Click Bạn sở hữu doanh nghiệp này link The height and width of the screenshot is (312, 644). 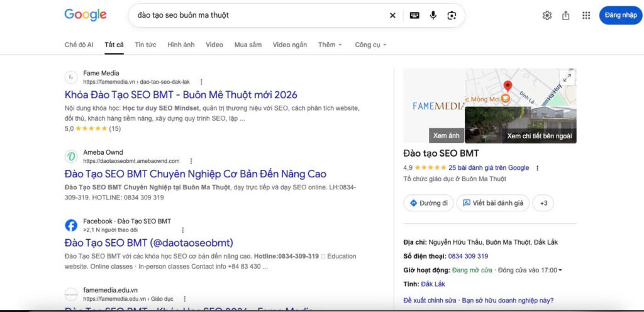[508, 301]
